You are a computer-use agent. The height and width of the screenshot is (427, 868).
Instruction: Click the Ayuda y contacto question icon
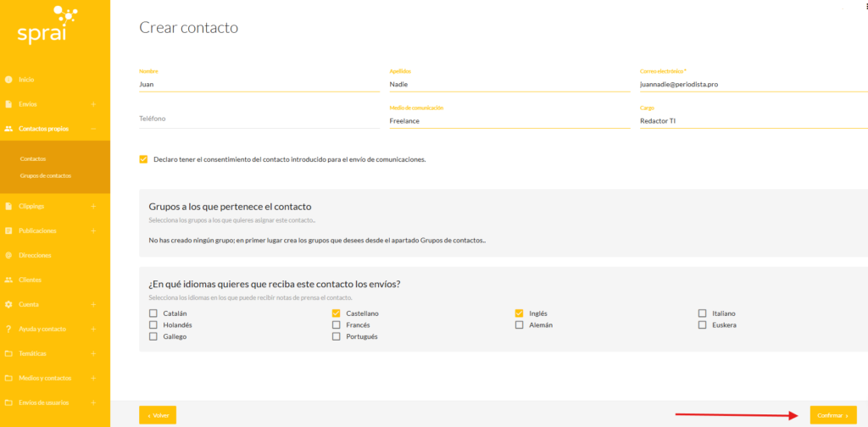(8, 329)
